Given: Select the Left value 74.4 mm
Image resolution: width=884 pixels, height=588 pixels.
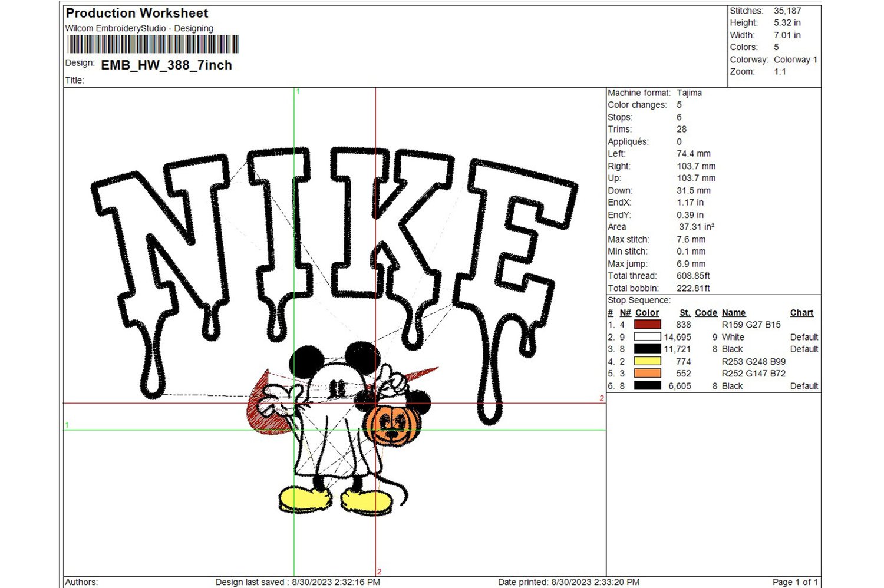Looking at the screenshot, I should [693, 154].
